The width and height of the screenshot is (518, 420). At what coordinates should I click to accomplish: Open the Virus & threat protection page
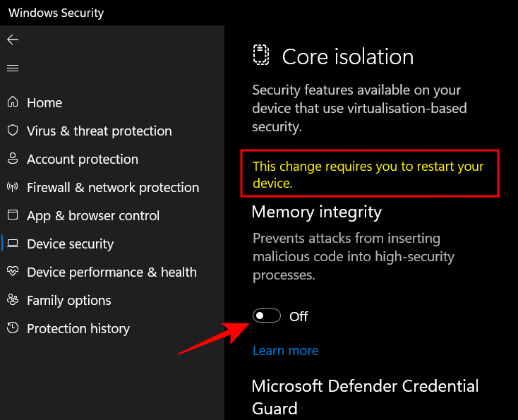(99, 131)
